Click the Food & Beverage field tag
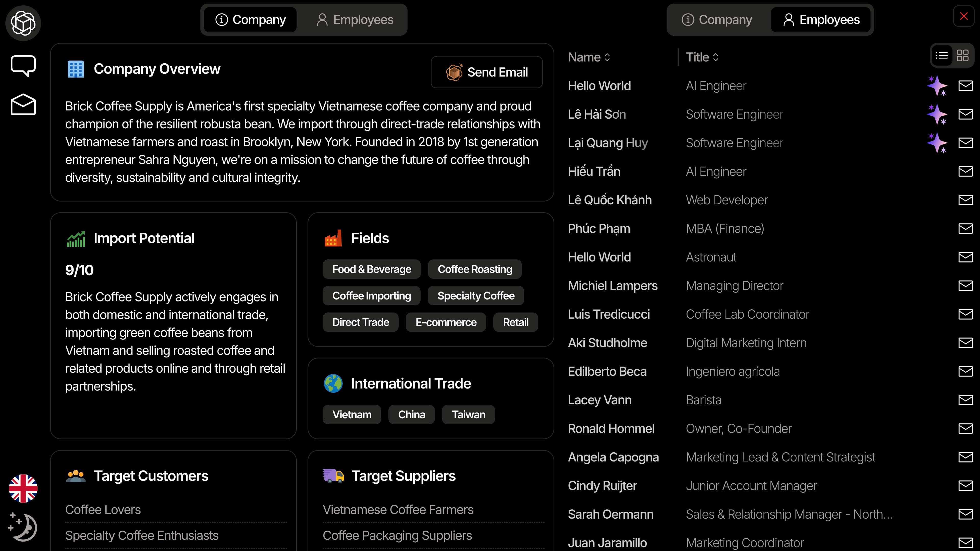Image resolution: width=980 pixels, height=551 pixels. 372,269
